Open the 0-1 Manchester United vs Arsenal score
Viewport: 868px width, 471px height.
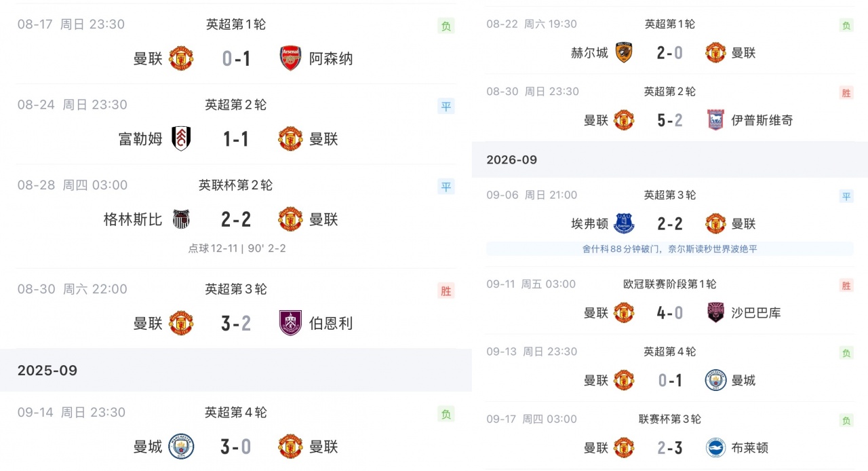pos(236,59)
